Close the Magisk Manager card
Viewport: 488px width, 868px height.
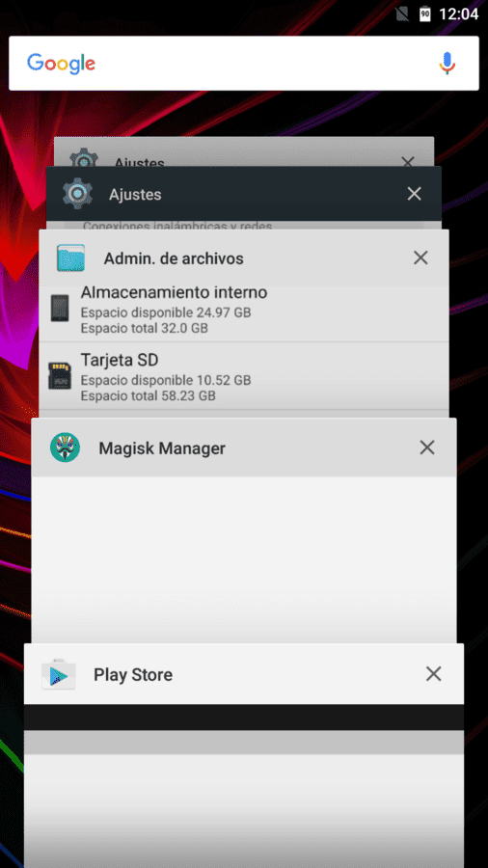pyautogui.click(x=427, y=448)
